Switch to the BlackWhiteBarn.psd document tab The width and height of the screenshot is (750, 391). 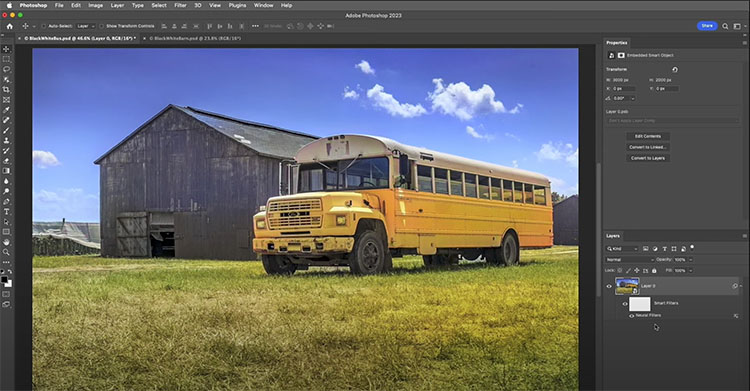point(195,38)
